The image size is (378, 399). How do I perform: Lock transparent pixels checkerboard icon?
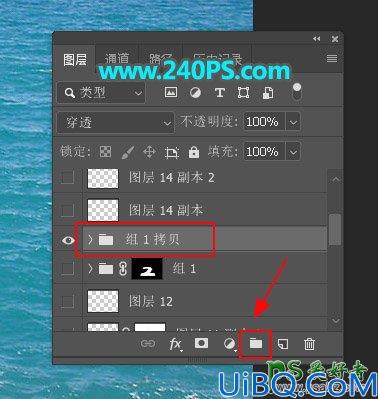(x=106, y=152)
